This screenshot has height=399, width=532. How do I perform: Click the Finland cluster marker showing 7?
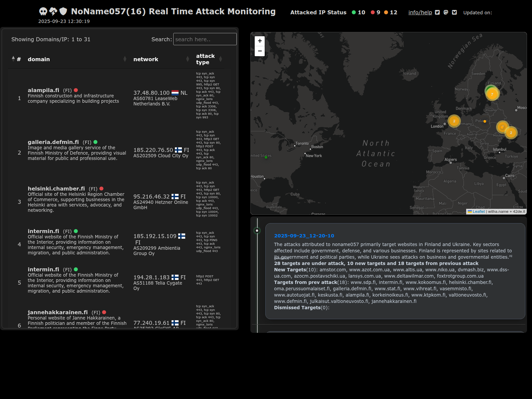(x=492, y=94)
